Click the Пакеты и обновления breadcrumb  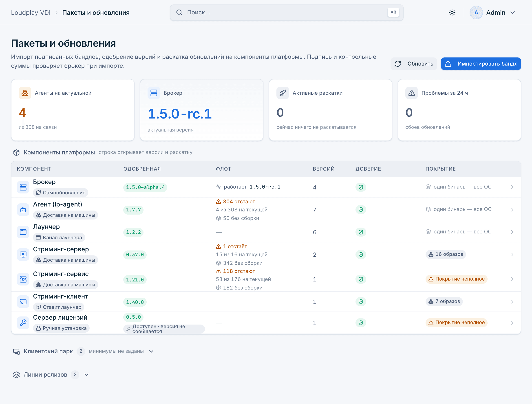click(96, 13)
